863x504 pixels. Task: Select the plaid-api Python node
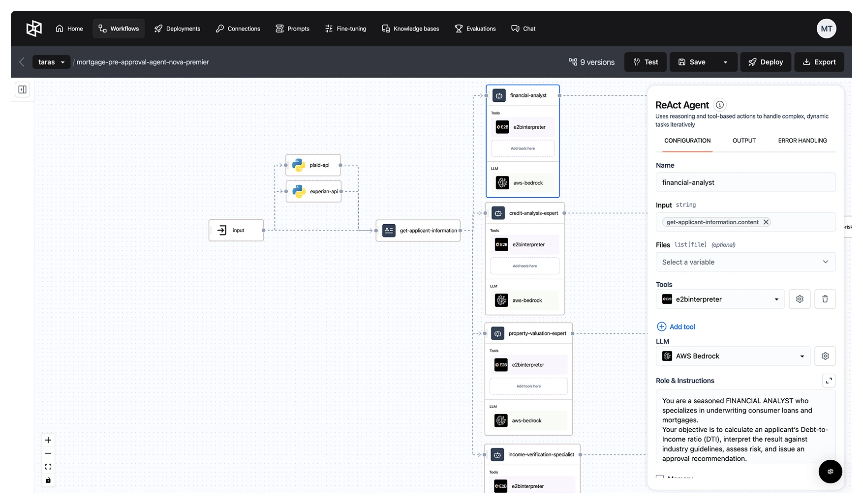tap(313, 165)
